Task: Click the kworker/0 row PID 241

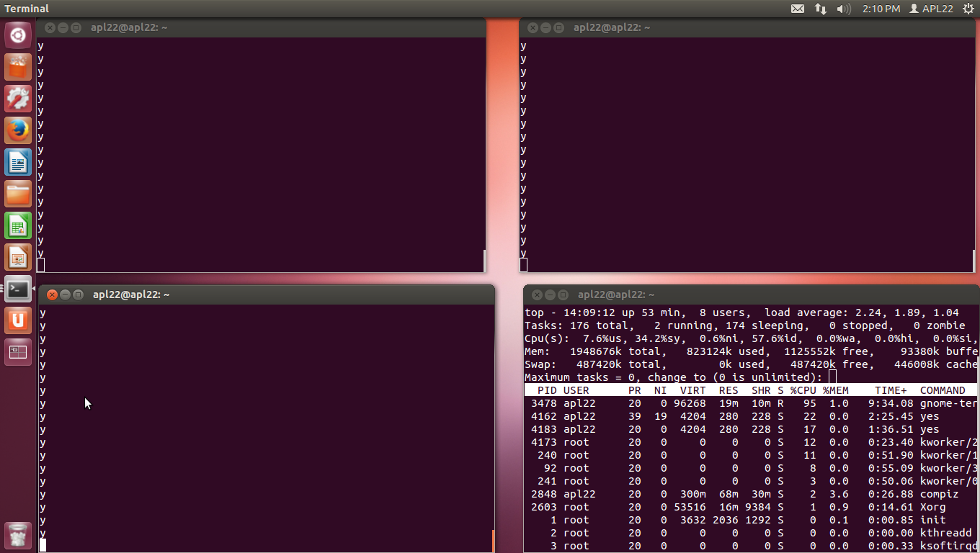Action: coord(752,481)
